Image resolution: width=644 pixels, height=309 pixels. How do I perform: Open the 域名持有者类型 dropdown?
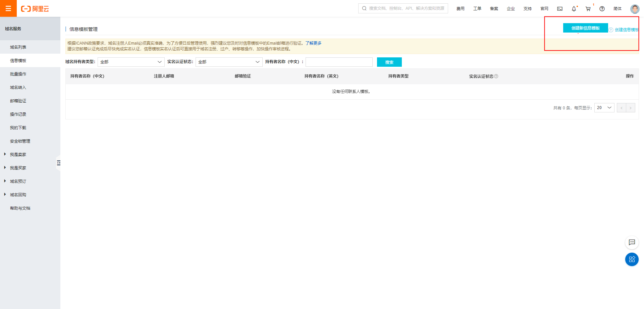(x=131, y=62)
